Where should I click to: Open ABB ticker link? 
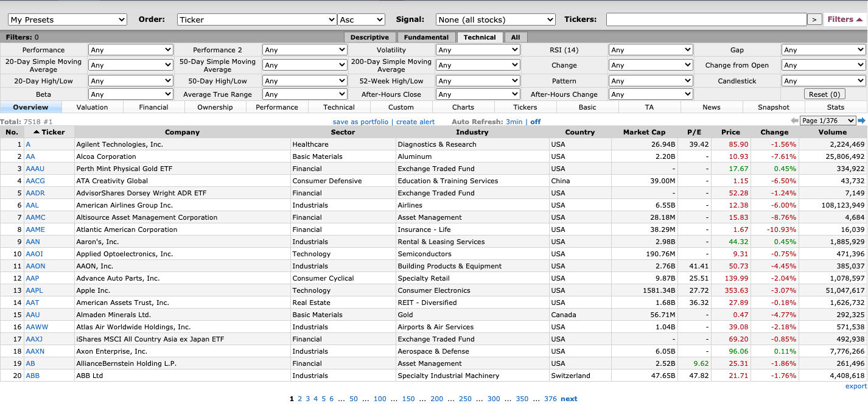click(x=32, y=376)
